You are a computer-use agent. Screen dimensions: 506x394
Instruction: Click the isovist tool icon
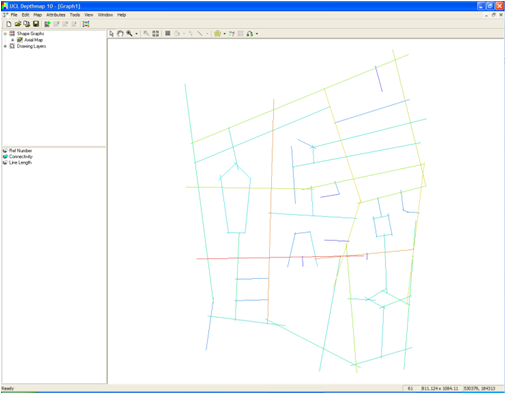pyautogui.click(x=218, y=34)
